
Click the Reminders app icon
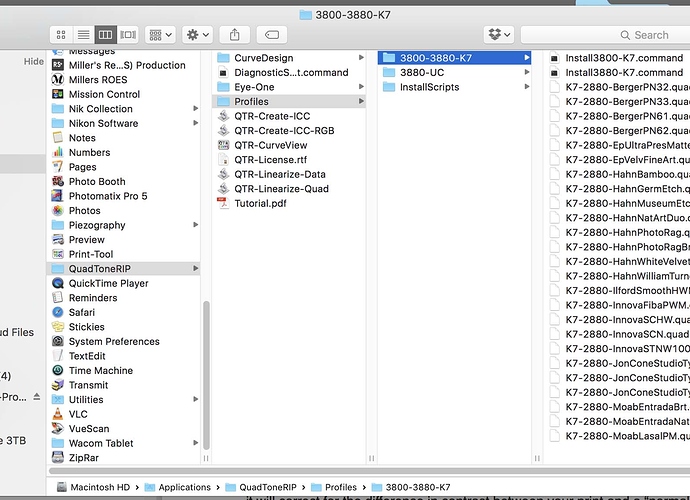(58, 298)
